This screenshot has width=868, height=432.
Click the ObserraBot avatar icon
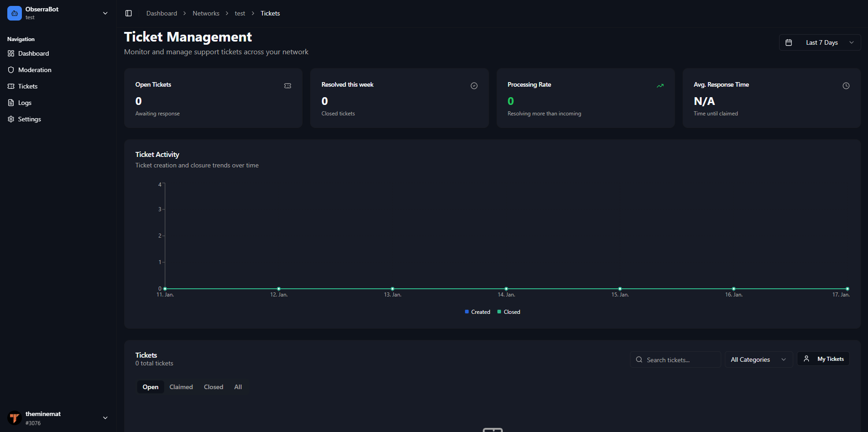[14, 13]
